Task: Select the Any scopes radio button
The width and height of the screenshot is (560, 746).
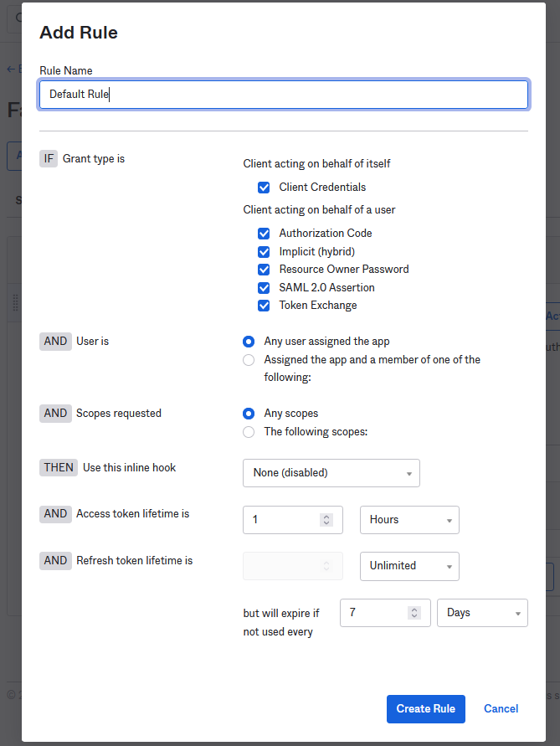Action: [x=249, y=414]
